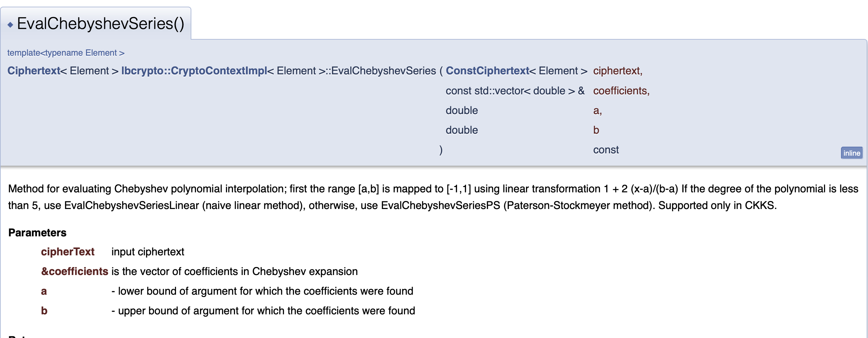The width and height of the screenshot is (868, 338).
Task: Click parameter b in the Parameters list
Action: [x=44, y=311]
